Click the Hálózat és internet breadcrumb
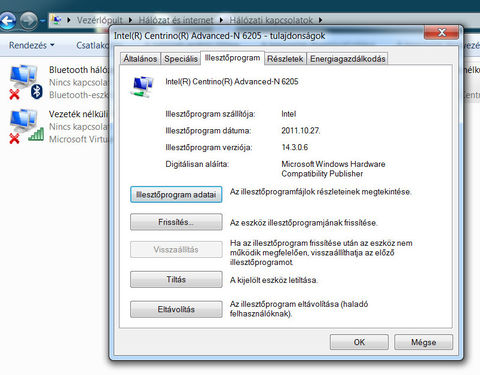Viewport: 480px width, 375px height. (176, 20)
